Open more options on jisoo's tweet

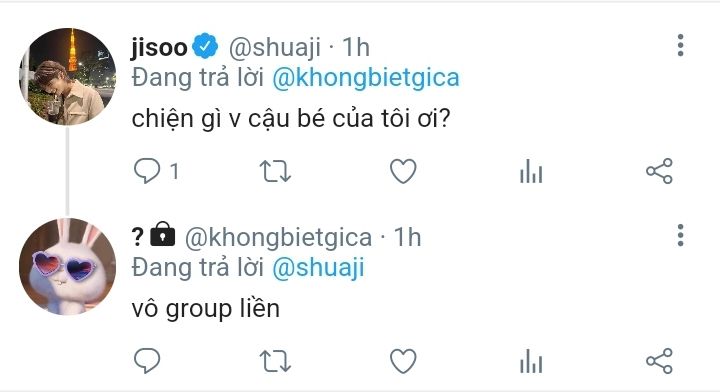point(681,45)
